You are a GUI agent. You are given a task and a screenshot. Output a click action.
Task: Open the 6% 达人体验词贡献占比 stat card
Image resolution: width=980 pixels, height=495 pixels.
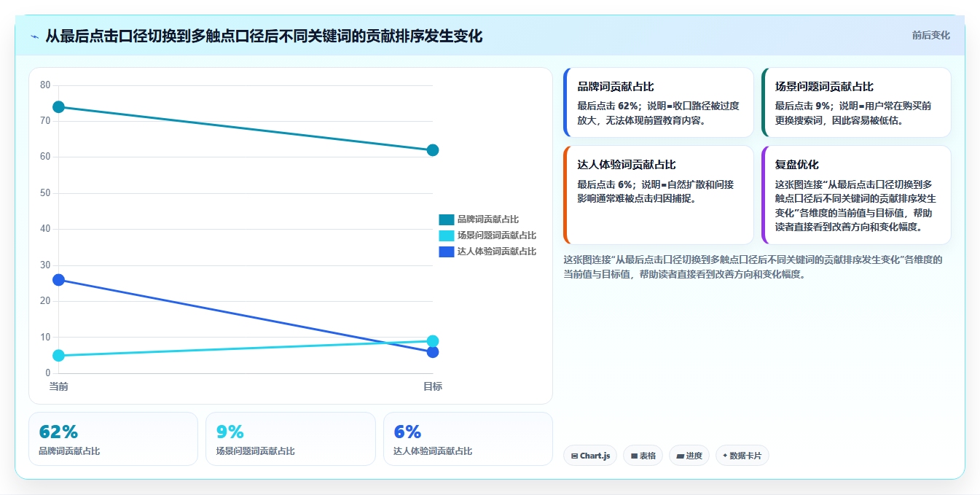[x=468, y=439]
